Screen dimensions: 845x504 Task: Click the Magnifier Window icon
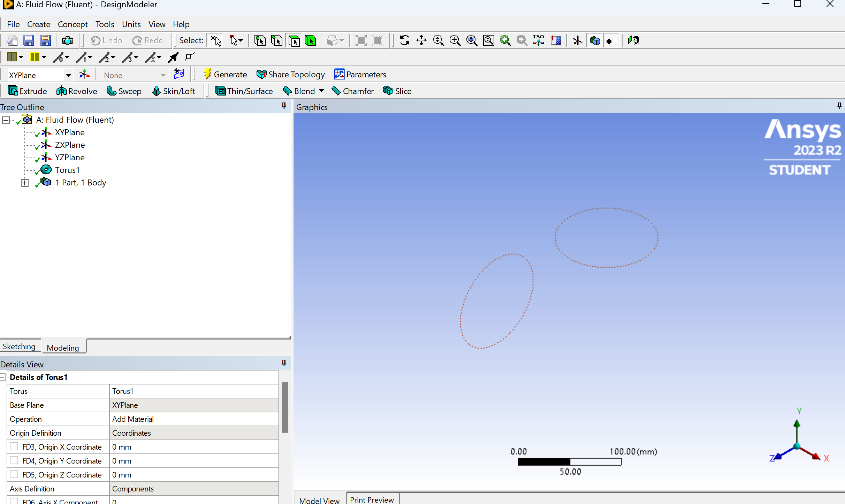[488, 40]
